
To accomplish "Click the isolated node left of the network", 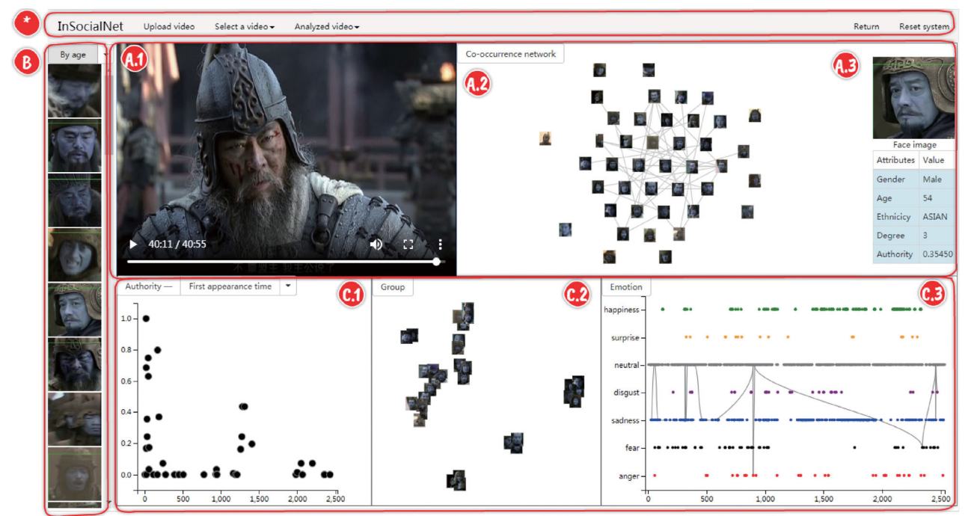I will click(545, 138).
